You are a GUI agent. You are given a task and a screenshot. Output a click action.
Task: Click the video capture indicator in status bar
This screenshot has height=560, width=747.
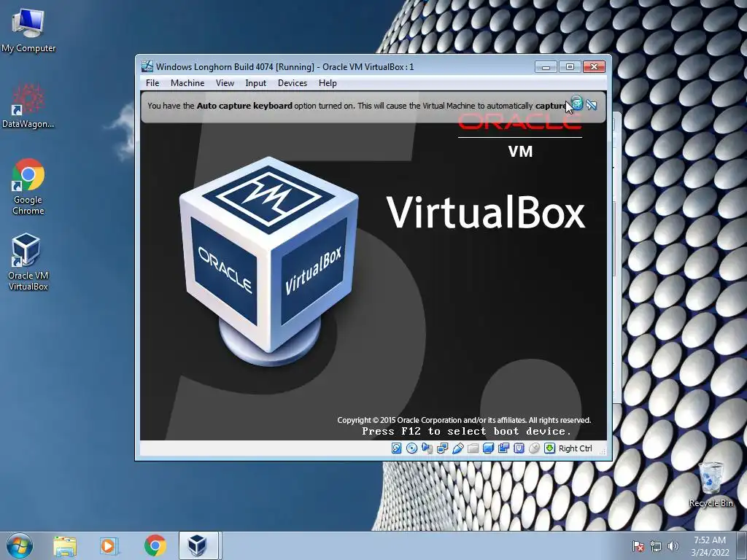[x=503, y=448]
